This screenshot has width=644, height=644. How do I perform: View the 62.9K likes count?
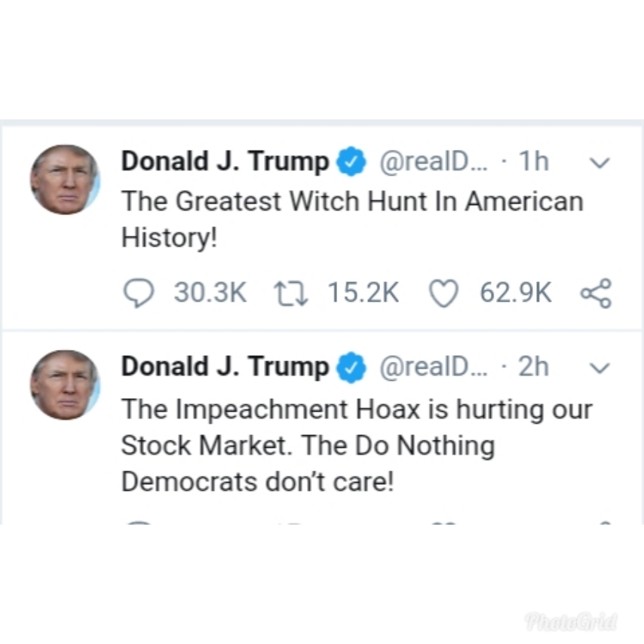click(516, 293)
